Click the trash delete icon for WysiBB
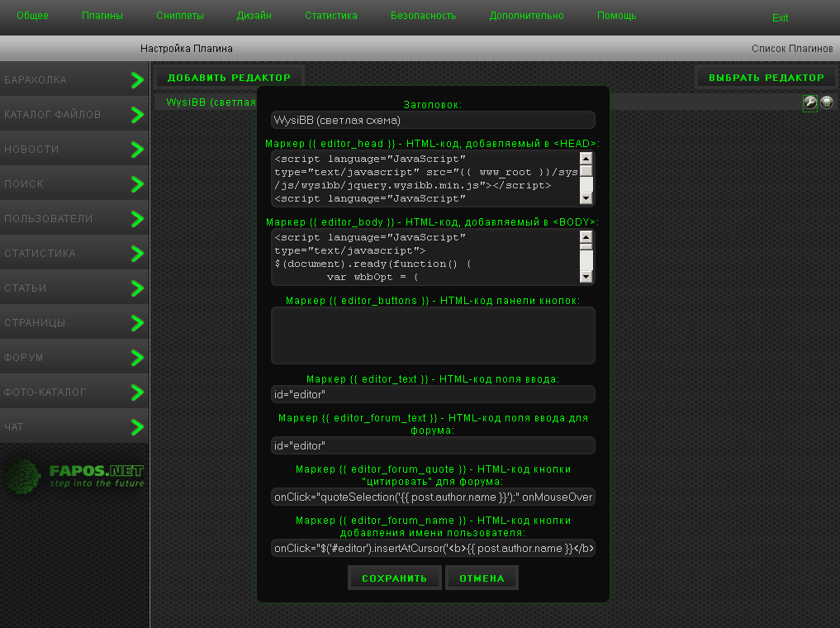 click(x=827, y=102)
